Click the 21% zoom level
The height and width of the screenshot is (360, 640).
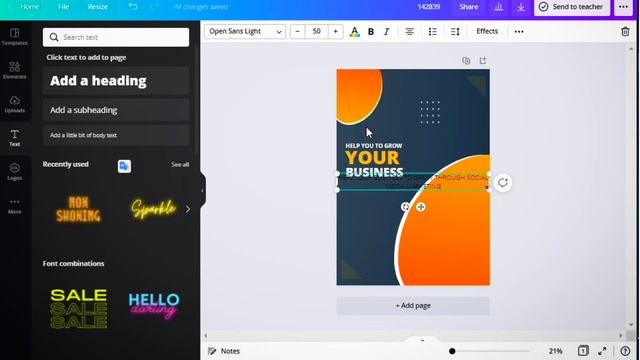(x=556, y=351)
